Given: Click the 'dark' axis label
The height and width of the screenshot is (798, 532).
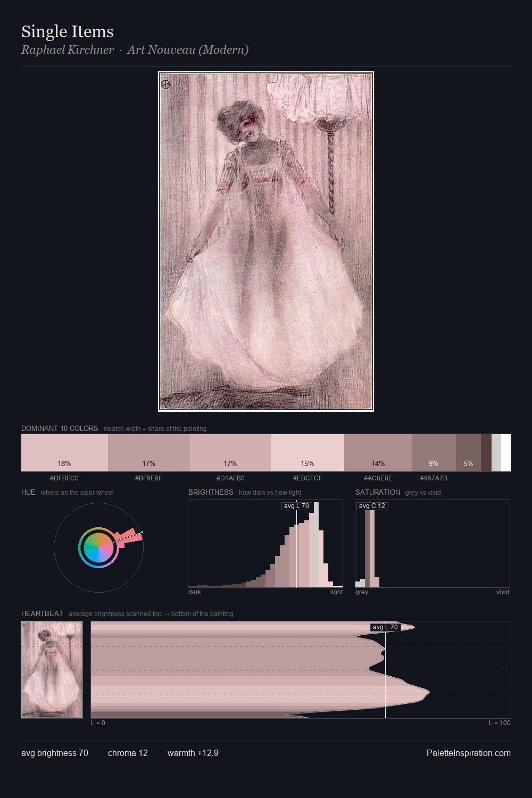Looking at the screenshot, I should coord(195,592).
